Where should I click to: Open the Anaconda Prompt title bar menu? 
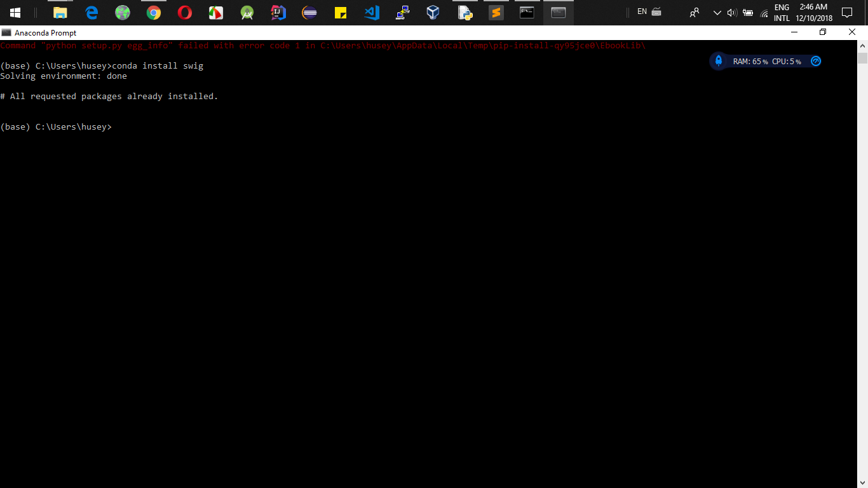coord(6,32)
